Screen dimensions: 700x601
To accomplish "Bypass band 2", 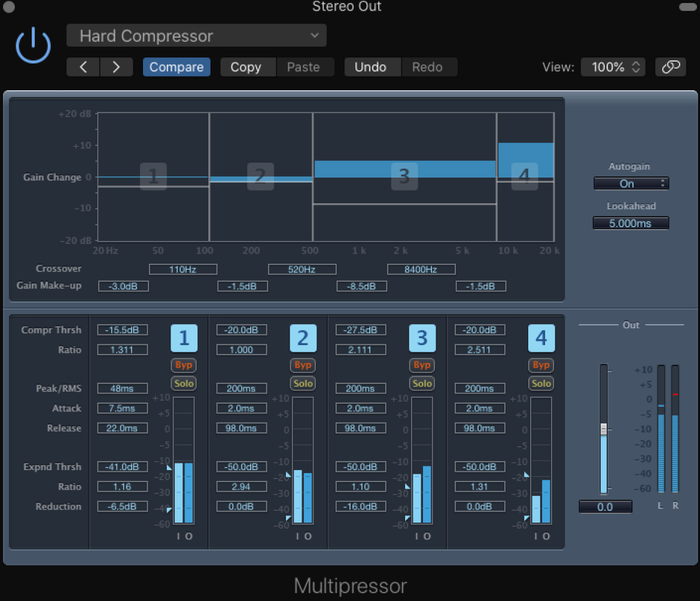I will pos(303,365).
